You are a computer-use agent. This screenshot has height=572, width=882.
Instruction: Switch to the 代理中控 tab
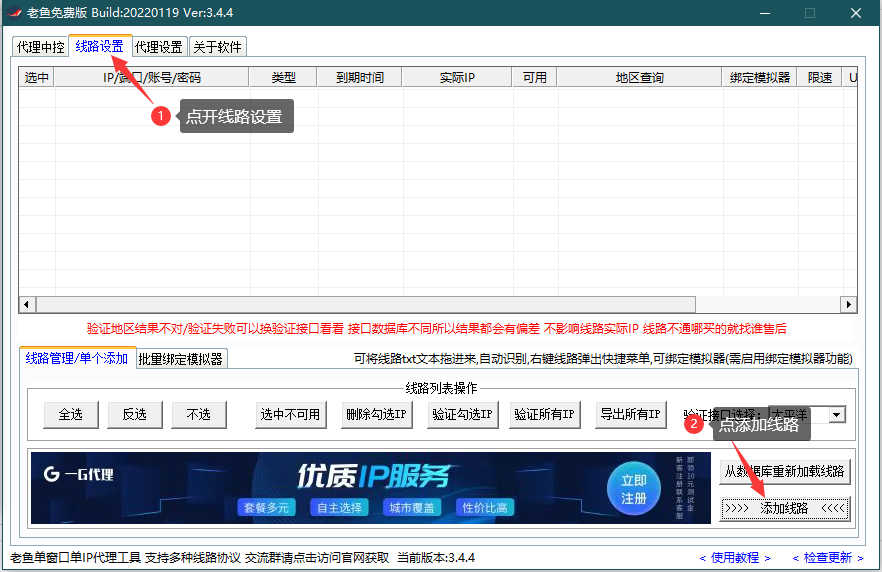pyautogui.click(x=41, y=47)
